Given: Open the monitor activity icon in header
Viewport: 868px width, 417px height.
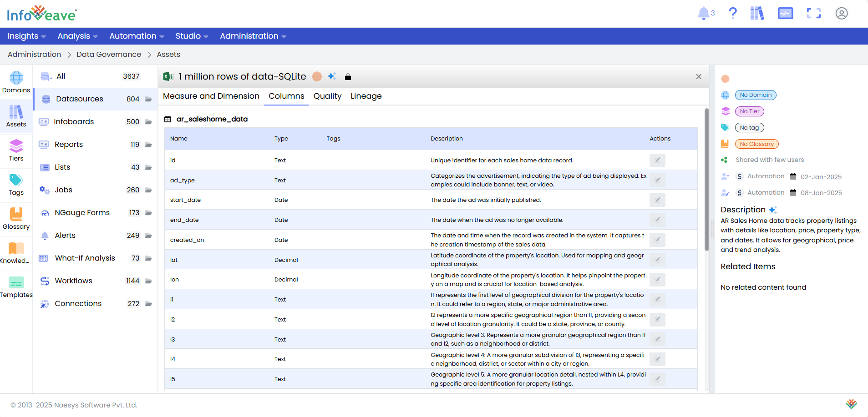Looking at the screenshot, I should click(x=785, y=13).
